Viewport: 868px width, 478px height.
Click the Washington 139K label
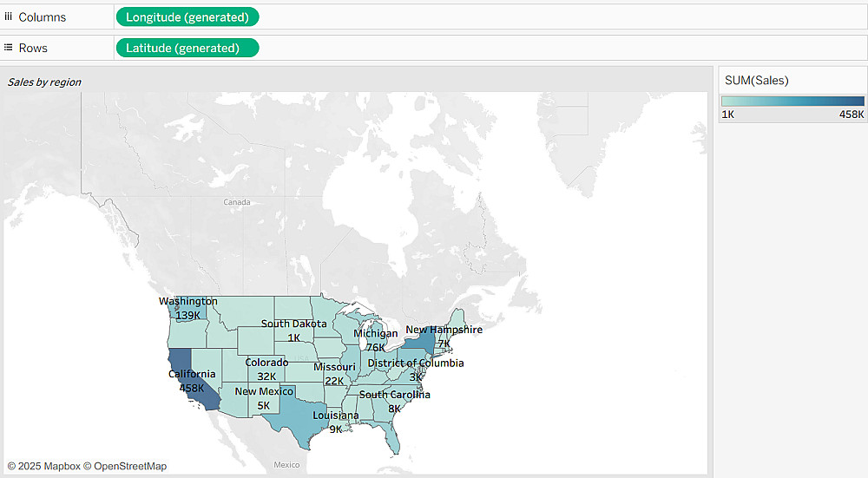click(188, 308)
